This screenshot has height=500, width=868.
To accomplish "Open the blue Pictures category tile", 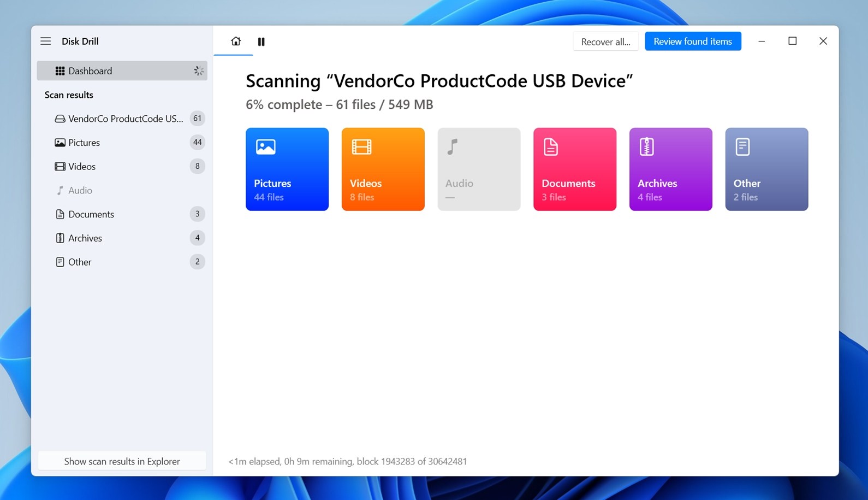I will pyautogui.click(x=287, y=169).
